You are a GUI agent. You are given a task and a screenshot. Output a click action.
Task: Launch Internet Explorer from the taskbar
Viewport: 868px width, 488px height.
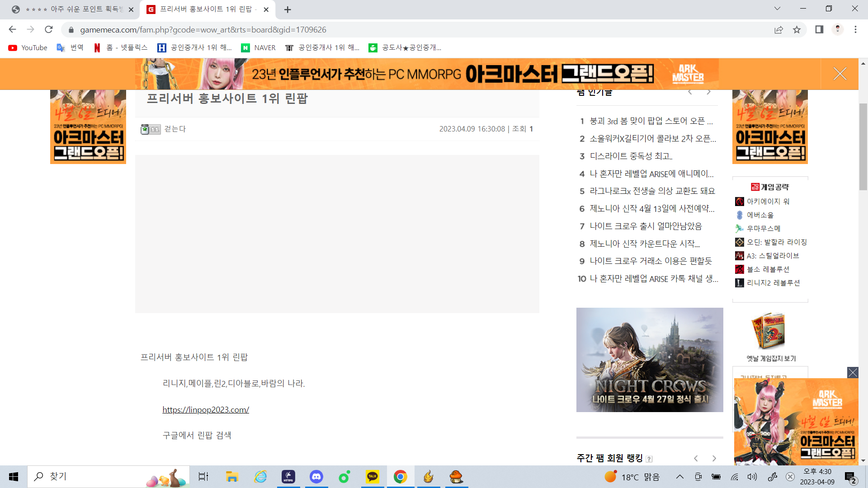[x=260, y=477]
